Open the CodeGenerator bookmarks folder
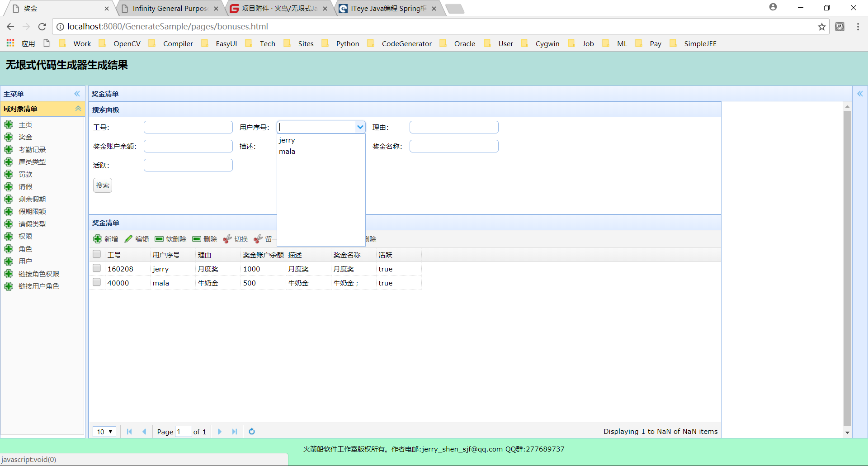This screenshot has width=868, height=466. click(x=400, y=43)
